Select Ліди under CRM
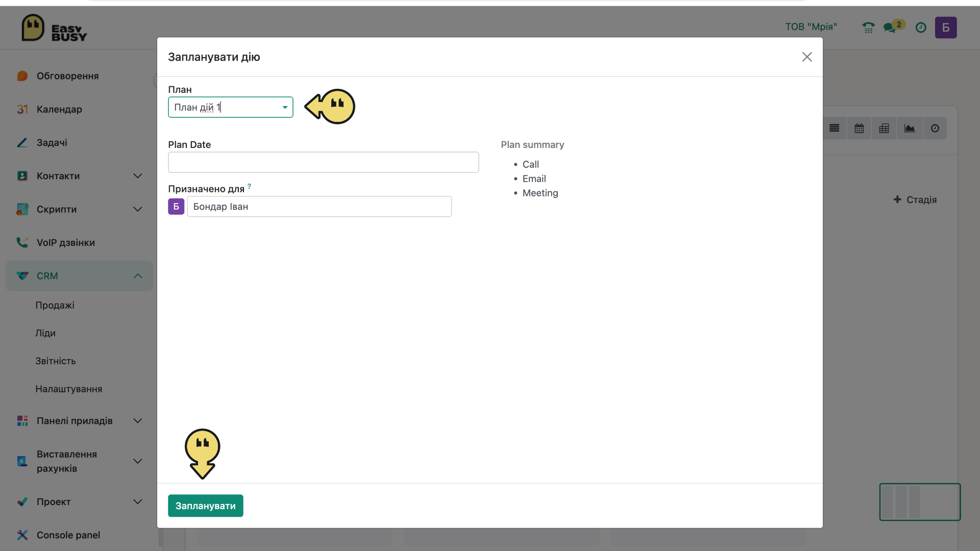 pos(45,333)
